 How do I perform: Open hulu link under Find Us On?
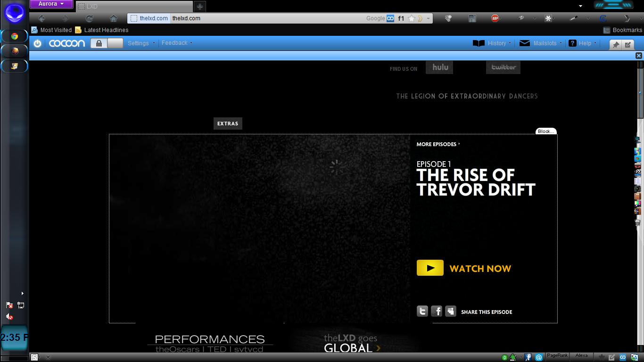(439, 67)
